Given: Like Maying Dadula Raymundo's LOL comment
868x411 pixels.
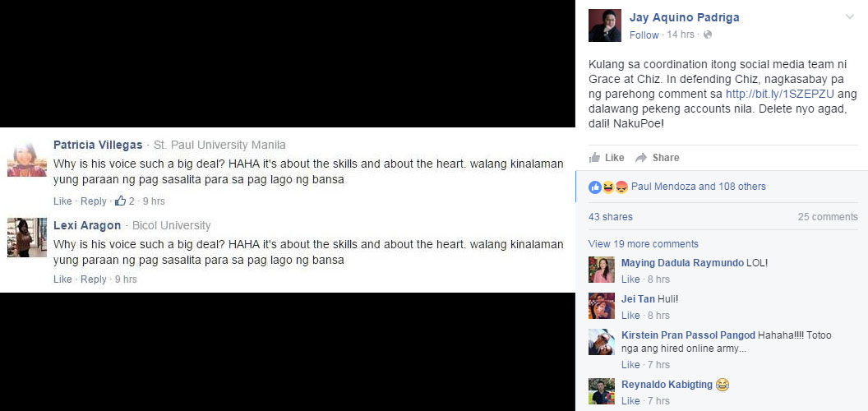Looking at the screenshot, I should pos(630,279).
